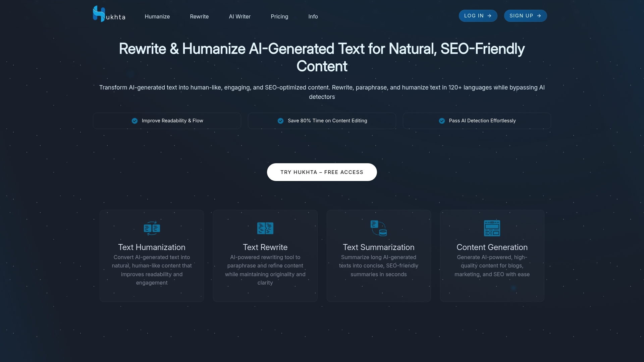This screenshot has width=644, height=362.
Task: Click the Hukhta logo icon
Action: 100,13
